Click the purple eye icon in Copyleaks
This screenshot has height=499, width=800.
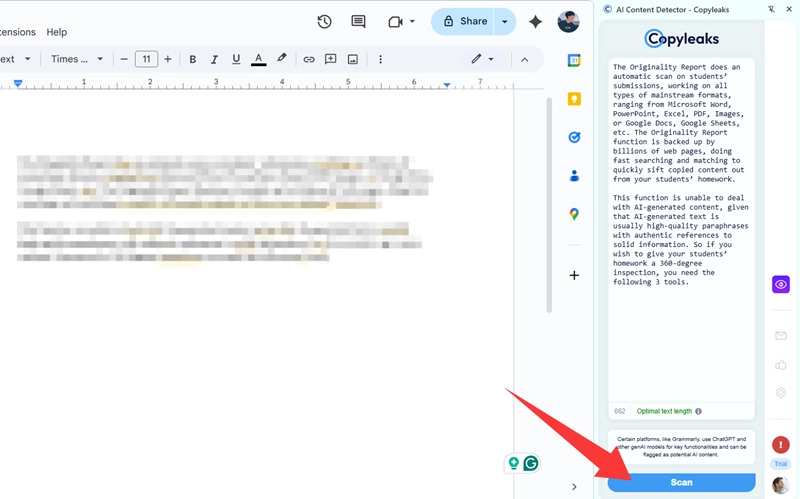click(x=781, y=284)
